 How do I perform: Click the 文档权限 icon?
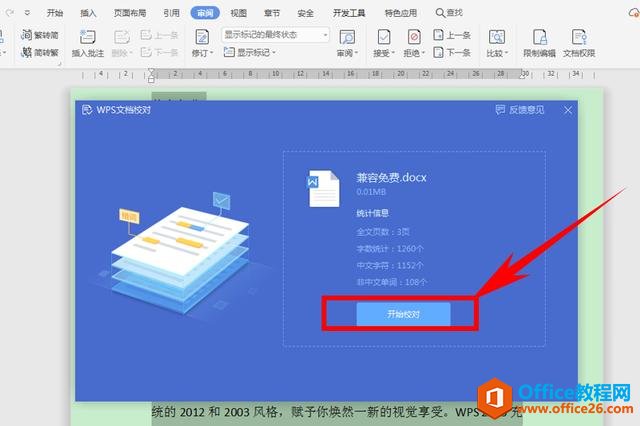579,37
